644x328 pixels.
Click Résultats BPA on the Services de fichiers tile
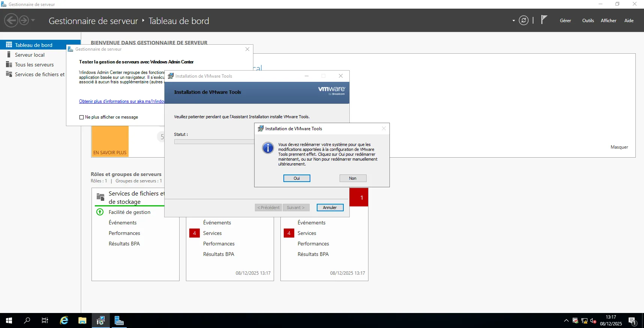click(124, 244)
